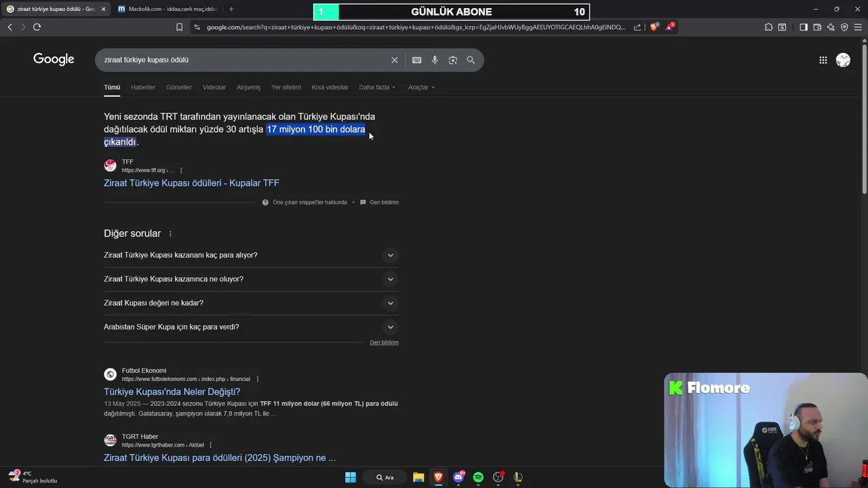The width and height of the screenshot is (868, 488).
Task: Select the Tümü tab
Action: [x=112, y=87]
